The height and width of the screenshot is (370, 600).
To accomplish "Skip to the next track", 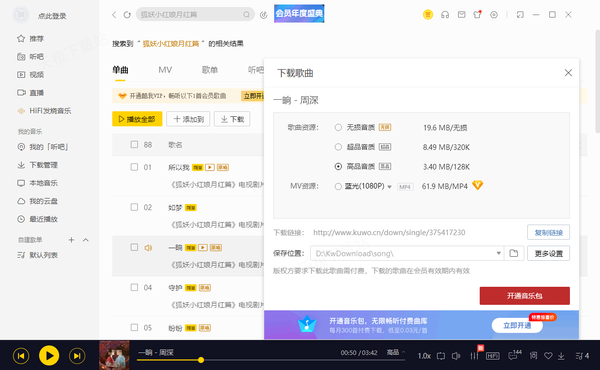I will [x=77, y=356].
